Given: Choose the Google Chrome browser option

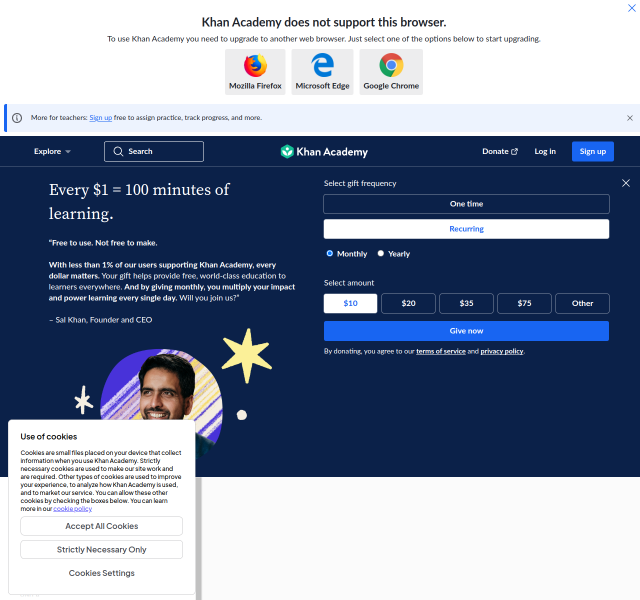Looking at the screenshot, I should [x=391, y=72].
